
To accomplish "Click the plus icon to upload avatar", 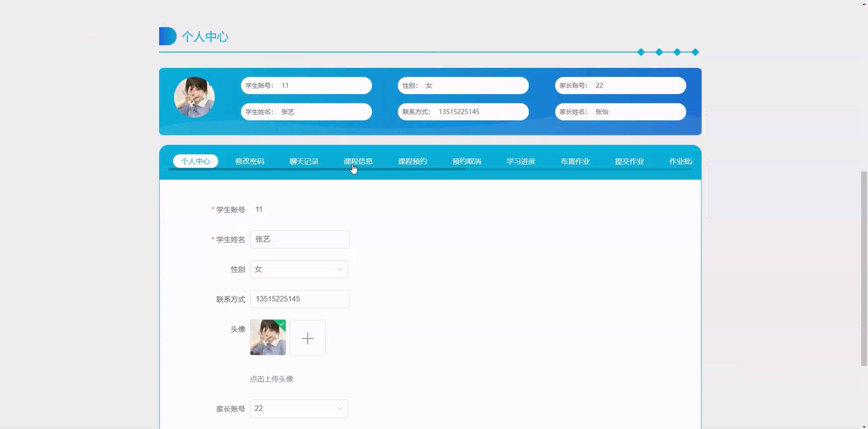I will click(307, 338).
